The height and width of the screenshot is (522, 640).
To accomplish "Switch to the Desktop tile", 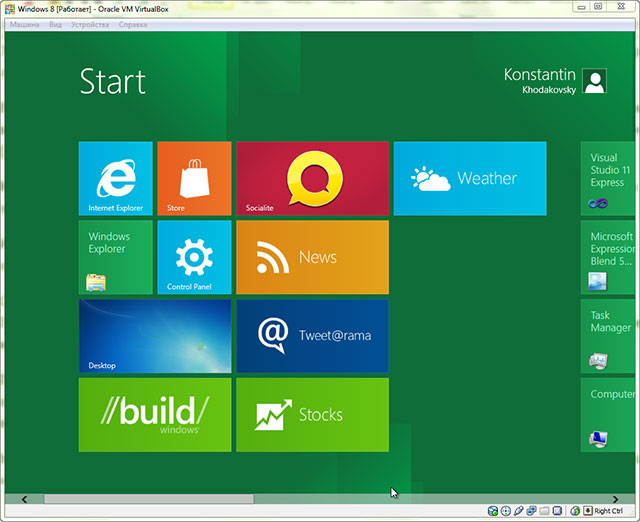I will 155,336.
